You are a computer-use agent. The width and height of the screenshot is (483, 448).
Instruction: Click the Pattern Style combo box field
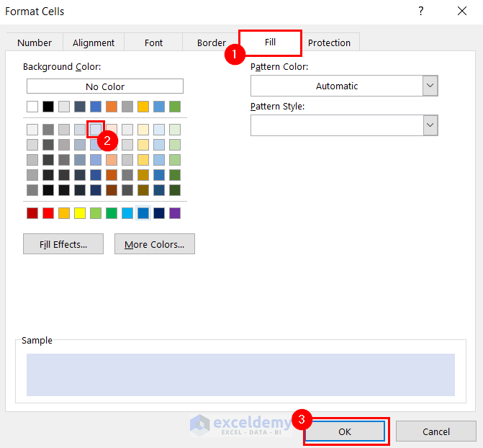pos(344,125)
